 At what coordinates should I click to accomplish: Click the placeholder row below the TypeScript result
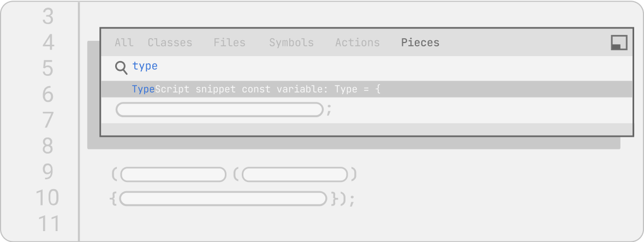(x=219, y=110)
